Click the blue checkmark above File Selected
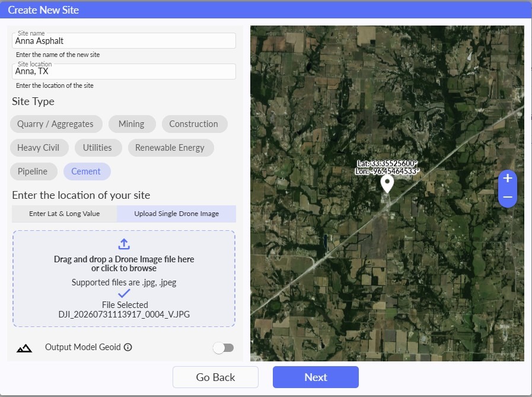Viewport: 532px width, 397px height. pyautogui.click(x=124, y=293)
